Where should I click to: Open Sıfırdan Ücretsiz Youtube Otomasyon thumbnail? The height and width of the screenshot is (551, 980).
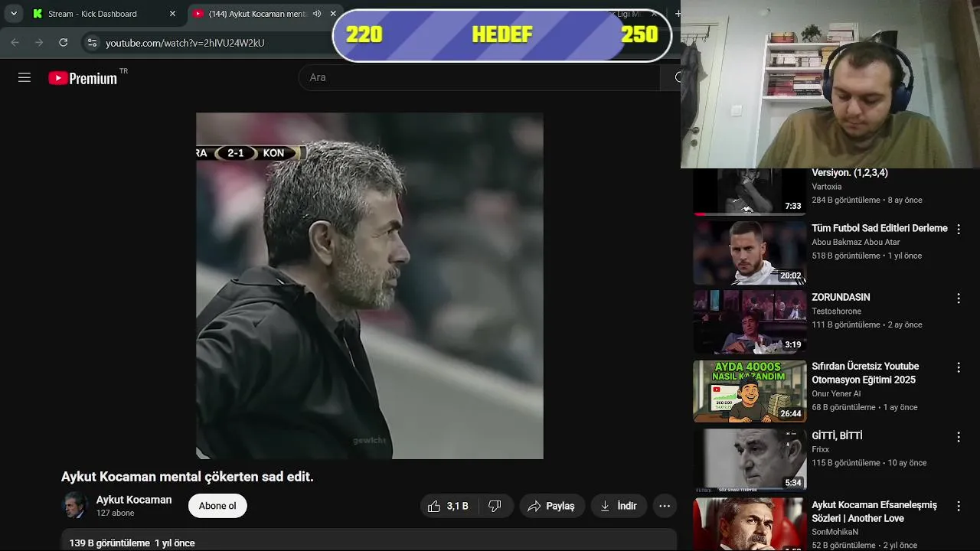click(x=750, y=391)
